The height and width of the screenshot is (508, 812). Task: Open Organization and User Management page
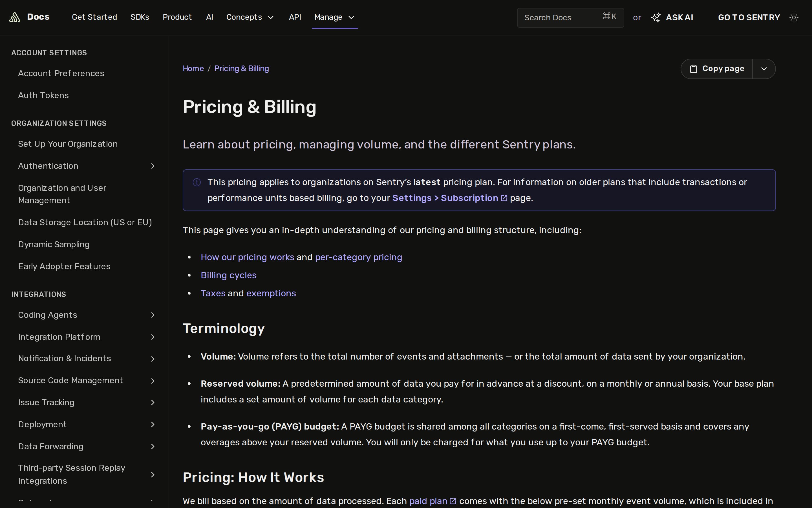click(x=62, y=194)
